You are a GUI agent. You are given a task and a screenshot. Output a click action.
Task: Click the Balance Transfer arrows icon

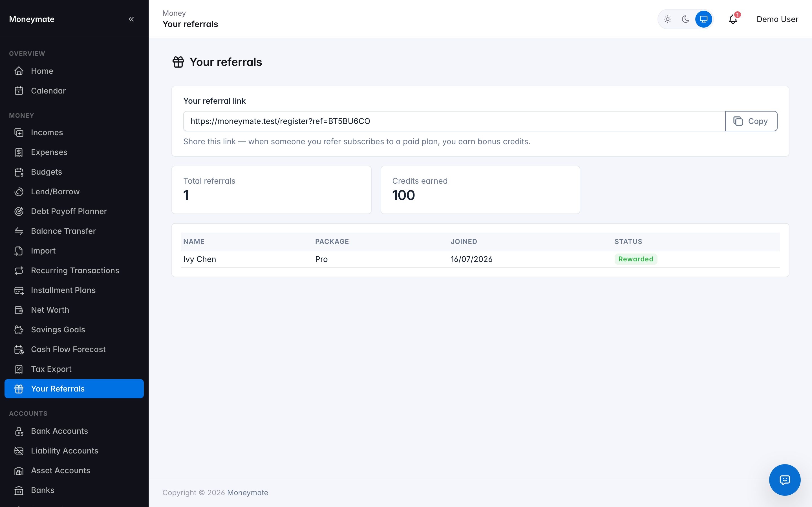click(x=19, y=231)
